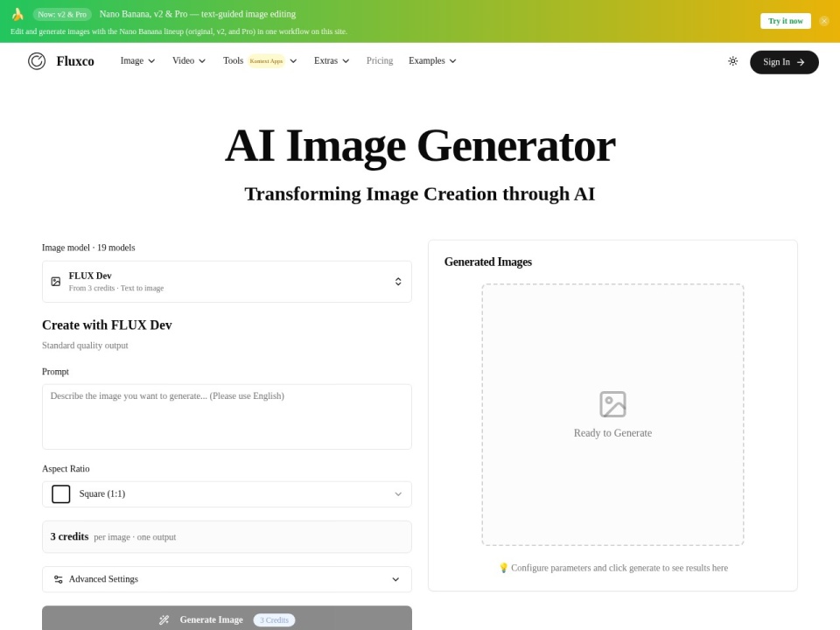The image size is (840, 630).
Task: Click the Video menu chevron arrow
Action: (202, 61)
